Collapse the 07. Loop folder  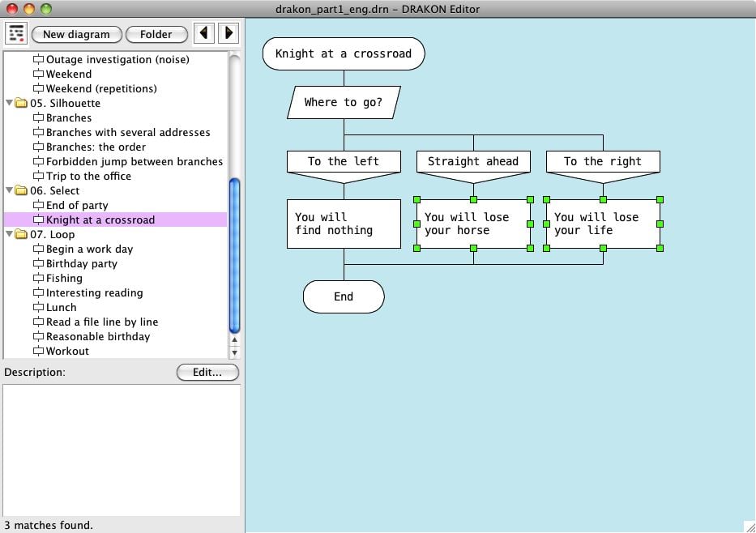coord(8,234)
